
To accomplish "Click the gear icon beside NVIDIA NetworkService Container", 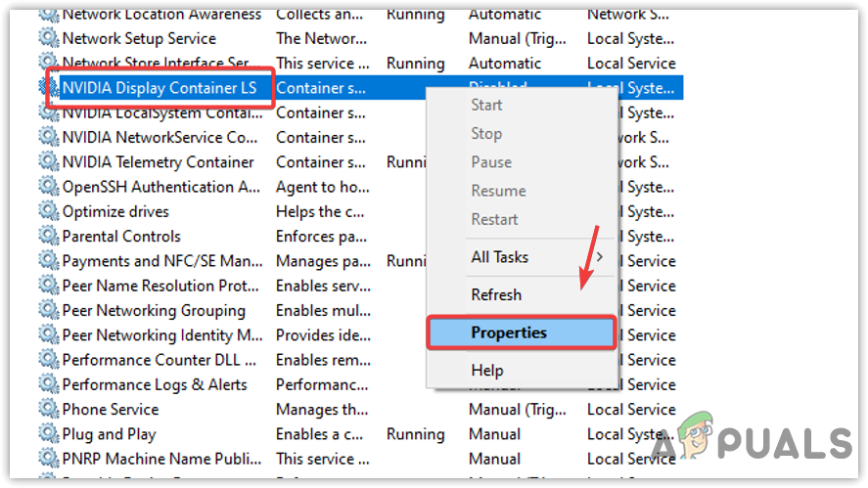I will (49, 137).
